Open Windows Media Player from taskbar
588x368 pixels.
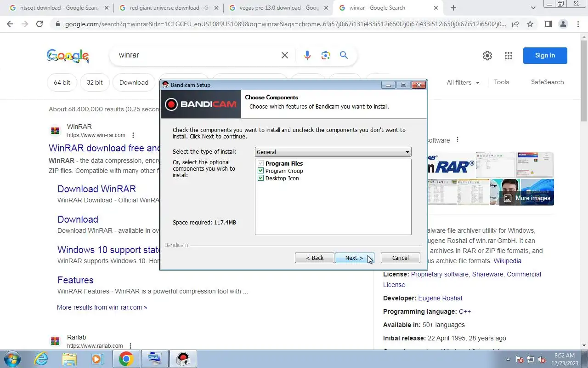97,359
